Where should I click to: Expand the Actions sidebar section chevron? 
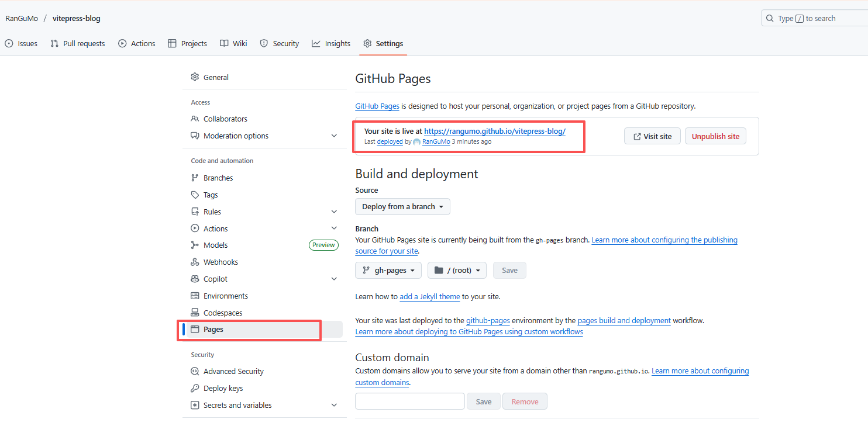[x=334, y=228]
